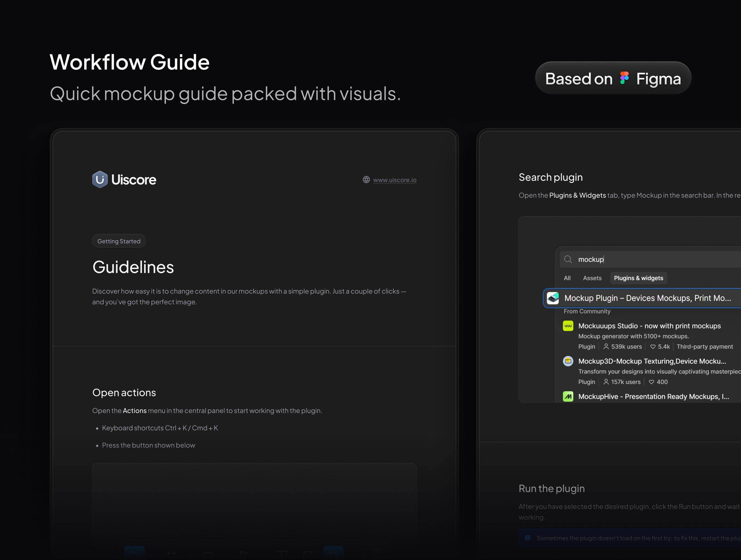Switch to the Assets search tab
The height and width of the screenshot is (560, 741).
592,278
